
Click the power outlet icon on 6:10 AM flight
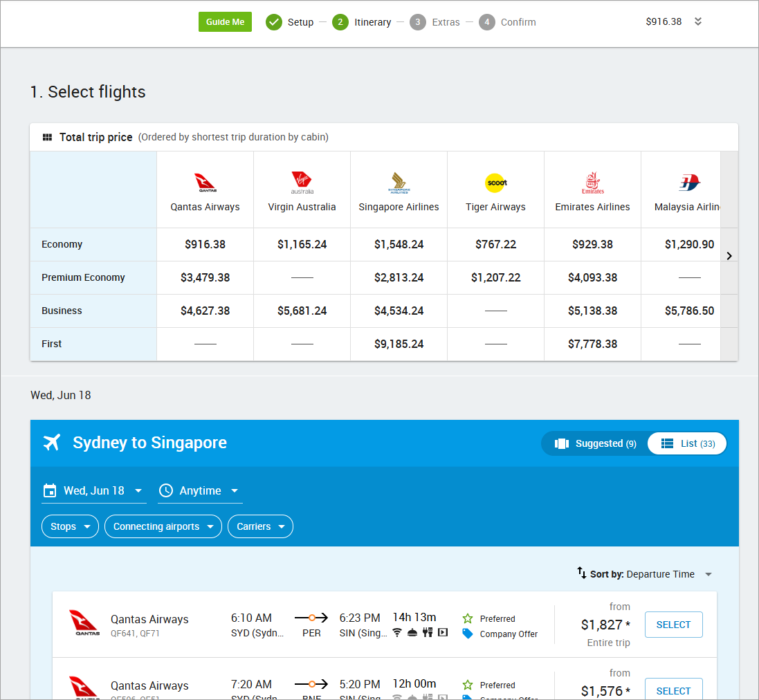[x=428, y=633]
